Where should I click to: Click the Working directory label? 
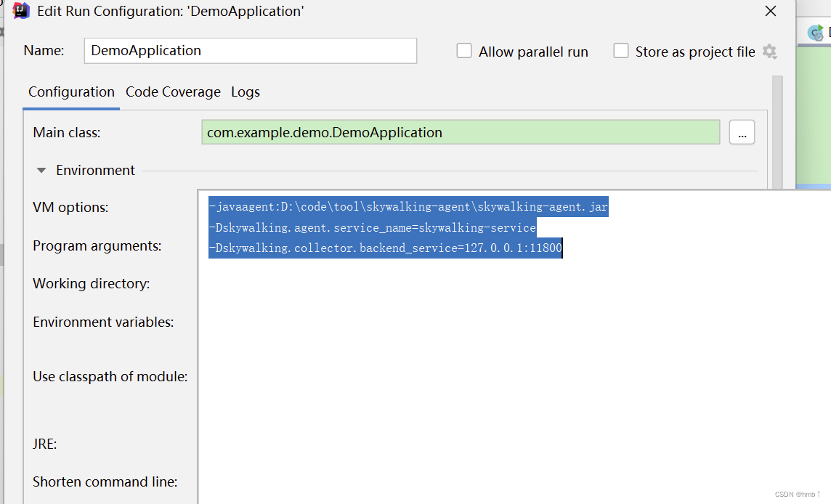(91, 283)
